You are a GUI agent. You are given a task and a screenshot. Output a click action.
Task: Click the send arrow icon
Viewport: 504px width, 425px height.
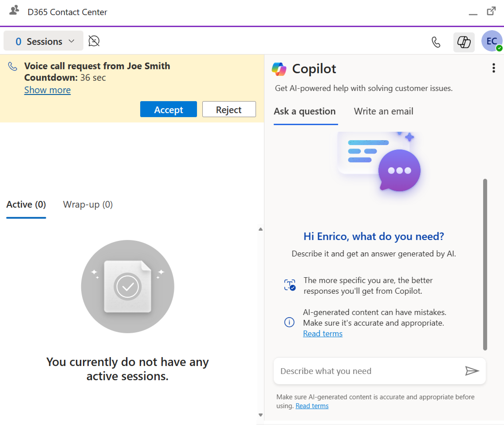(x=472, y=371)
